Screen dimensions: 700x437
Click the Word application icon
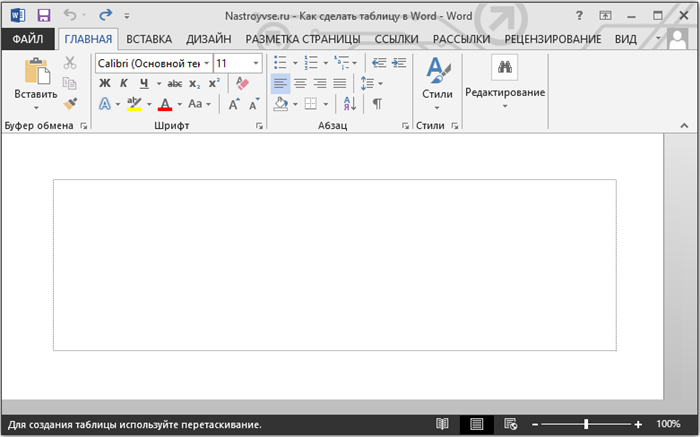point(18,16)
